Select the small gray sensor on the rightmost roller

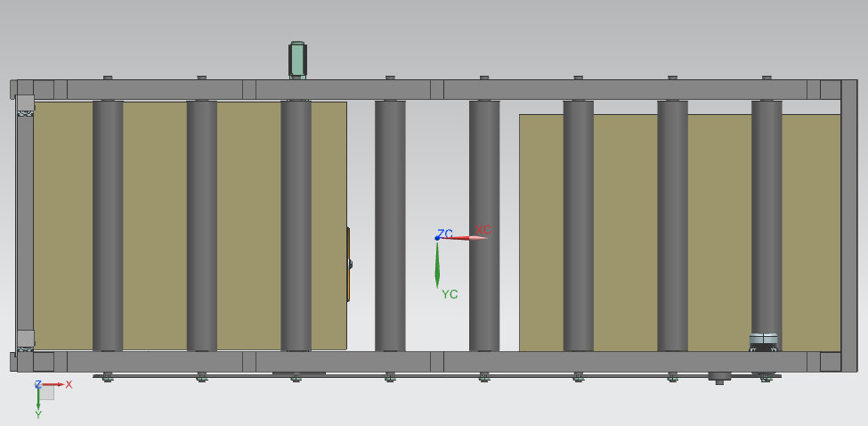[764, 341]
